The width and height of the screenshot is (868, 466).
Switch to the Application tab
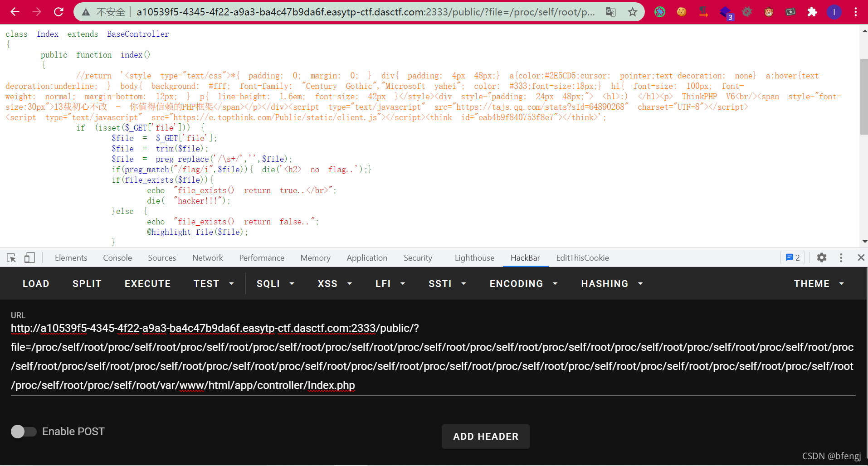367,258
